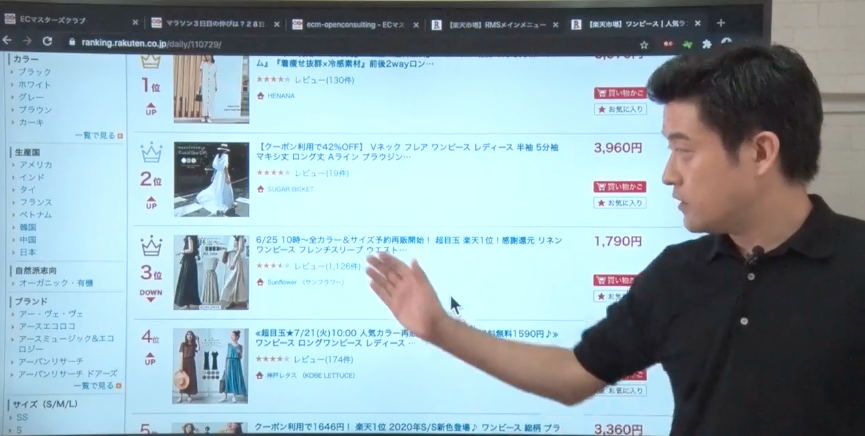Filter origin country インド
The width and height of the screenshot is (865, 436).
coord(31,178)
